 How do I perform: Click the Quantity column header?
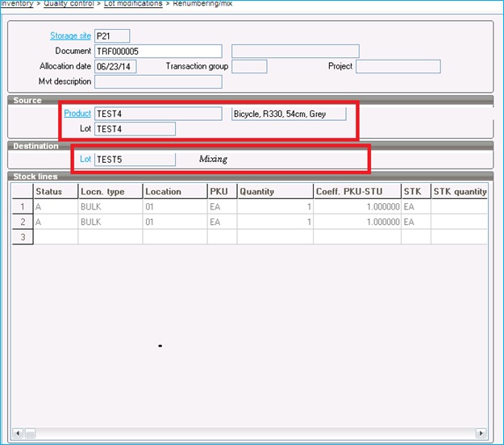275,192
